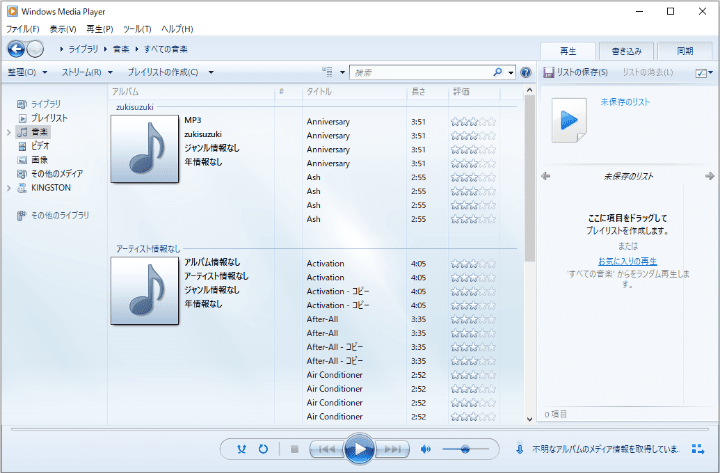Click the seek progress bar
720x473 pixels.
(360, 430)
